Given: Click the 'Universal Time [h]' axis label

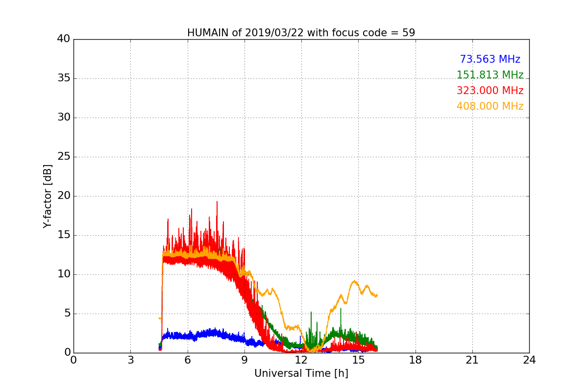Looking at the screenshot, I should pyautogui.click(x=301, y=373).
